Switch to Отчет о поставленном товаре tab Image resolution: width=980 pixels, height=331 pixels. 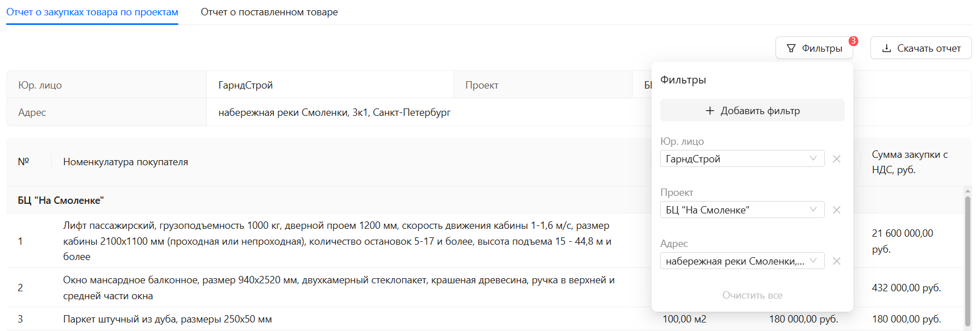[x=269, y=12]
